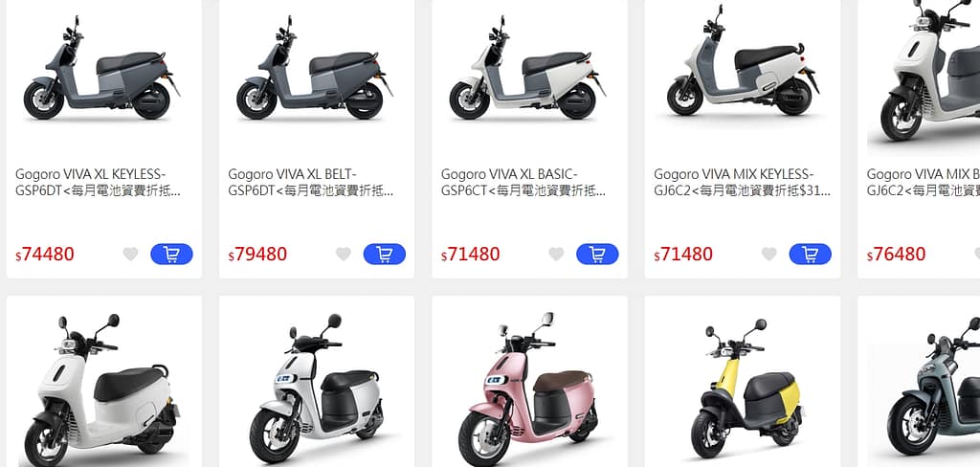Open the yellow scooter product image
Screen dimensions: 980x467
point(744,388)
